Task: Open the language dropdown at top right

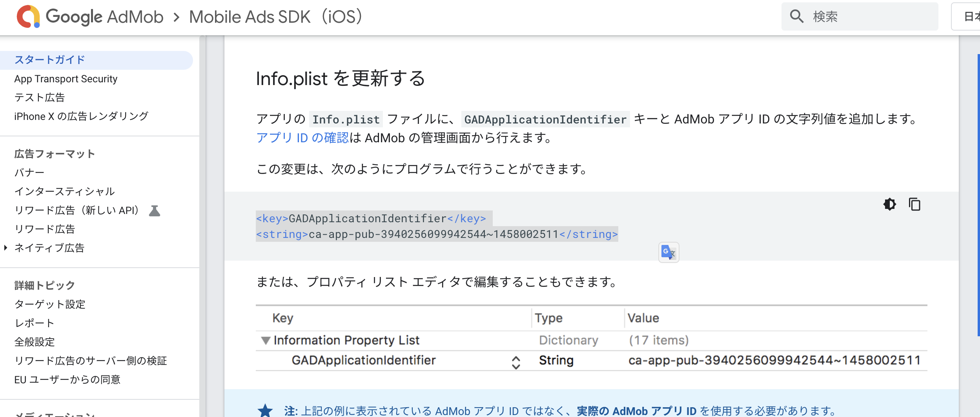Action: pyautogui.click(x=966, y=16)
